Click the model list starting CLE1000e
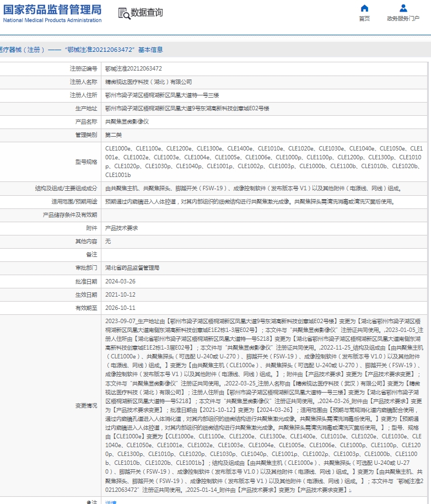This screenshot has width=431, height=504. click(x=264, y=162)
